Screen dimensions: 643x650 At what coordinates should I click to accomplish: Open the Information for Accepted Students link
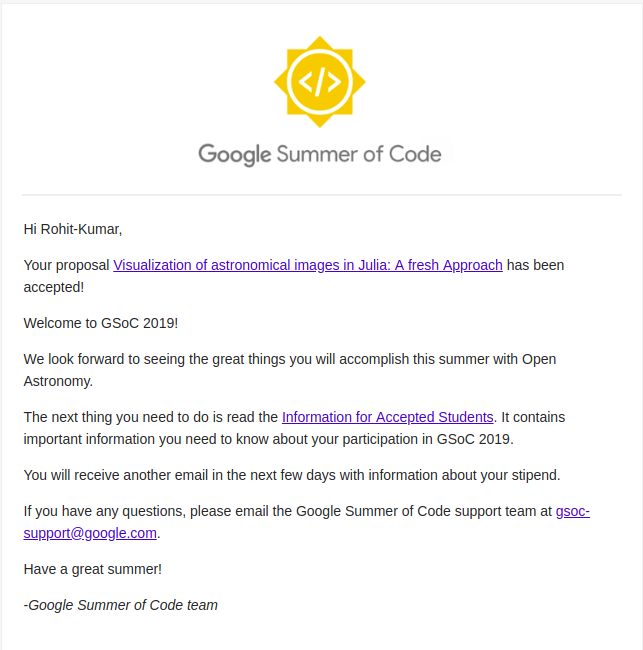pyautogui.click(x=388, y=417)
